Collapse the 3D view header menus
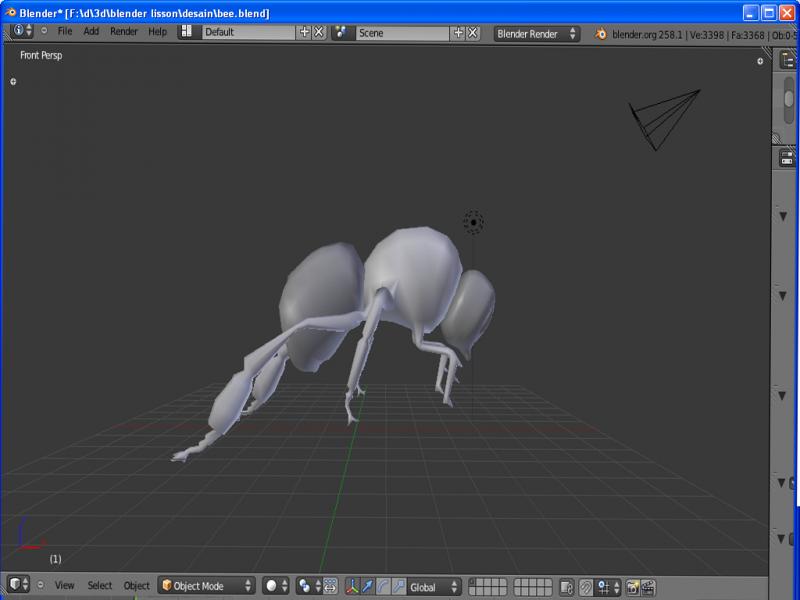This screenshot has height=600, width=800. point(40,585)
